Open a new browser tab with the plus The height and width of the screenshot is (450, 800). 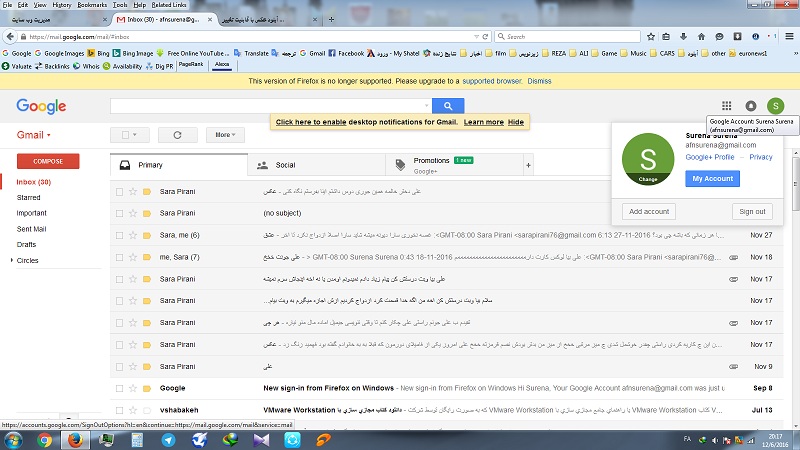tap(331, 19)
